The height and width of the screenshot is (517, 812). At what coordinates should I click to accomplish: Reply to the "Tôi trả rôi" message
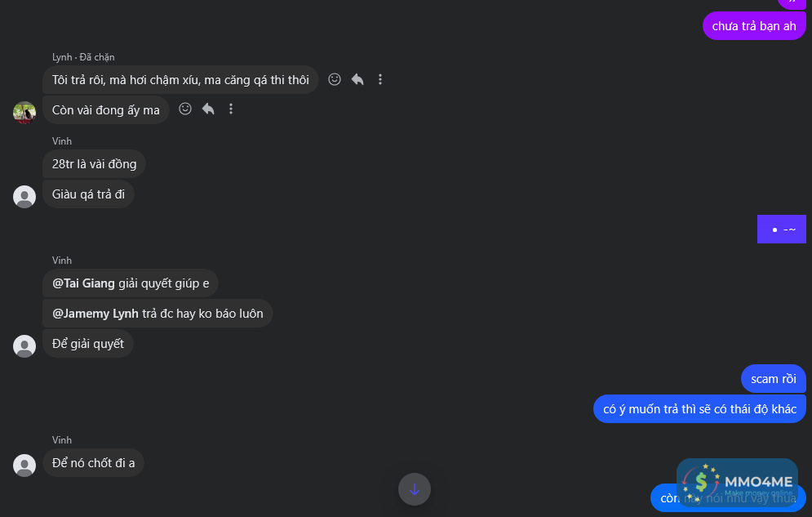click(357, 79)
